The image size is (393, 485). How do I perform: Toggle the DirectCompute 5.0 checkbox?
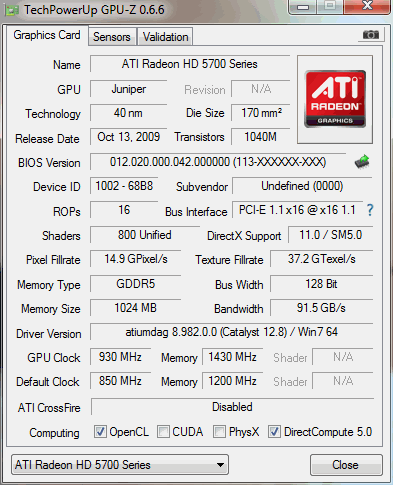pyautogui.click(x=275, y=432)
